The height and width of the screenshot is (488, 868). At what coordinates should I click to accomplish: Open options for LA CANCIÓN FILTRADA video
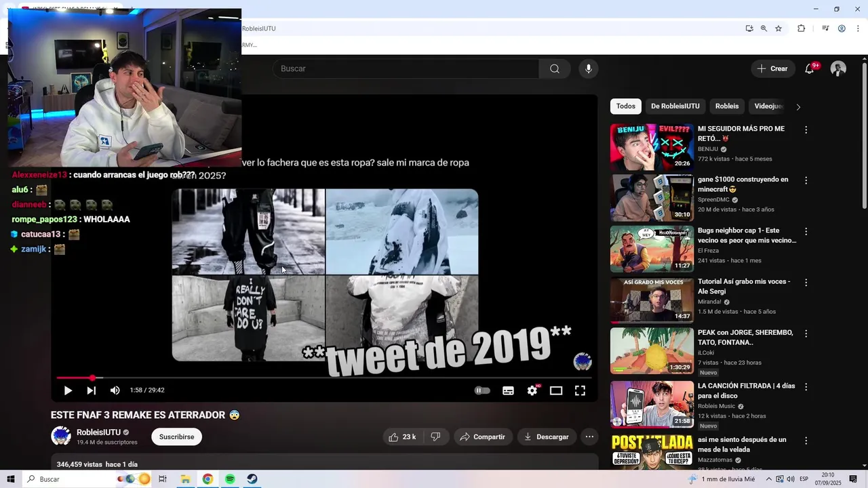(806, 386)
